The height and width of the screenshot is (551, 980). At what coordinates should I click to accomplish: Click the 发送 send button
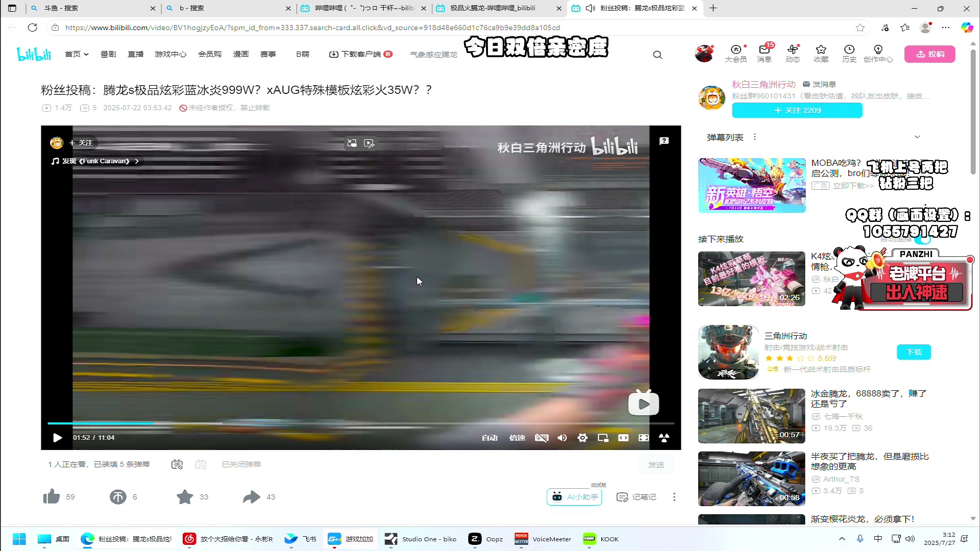pos(656,465)
